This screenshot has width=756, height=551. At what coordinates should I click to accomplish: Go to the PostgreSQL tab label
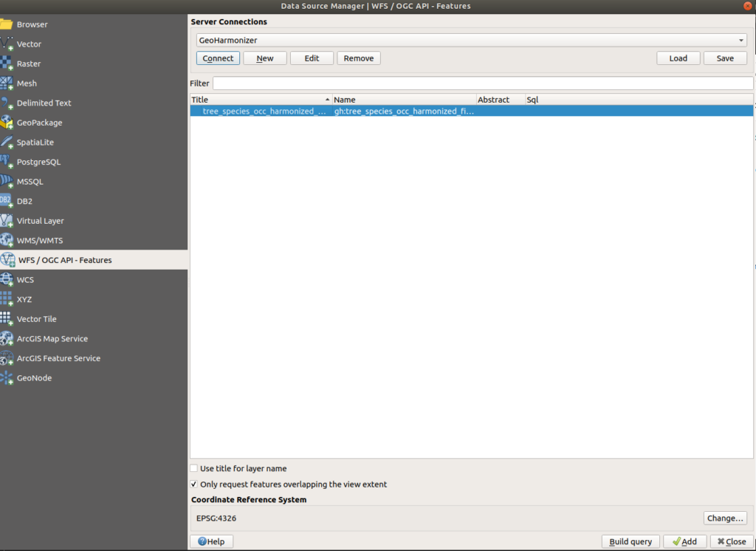pos(38,162)
